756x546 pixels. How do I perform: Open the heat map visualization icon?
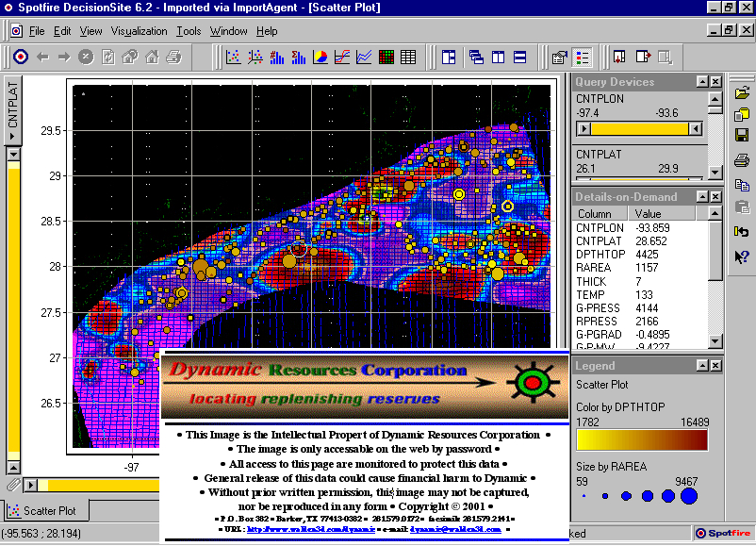(386, 58)
